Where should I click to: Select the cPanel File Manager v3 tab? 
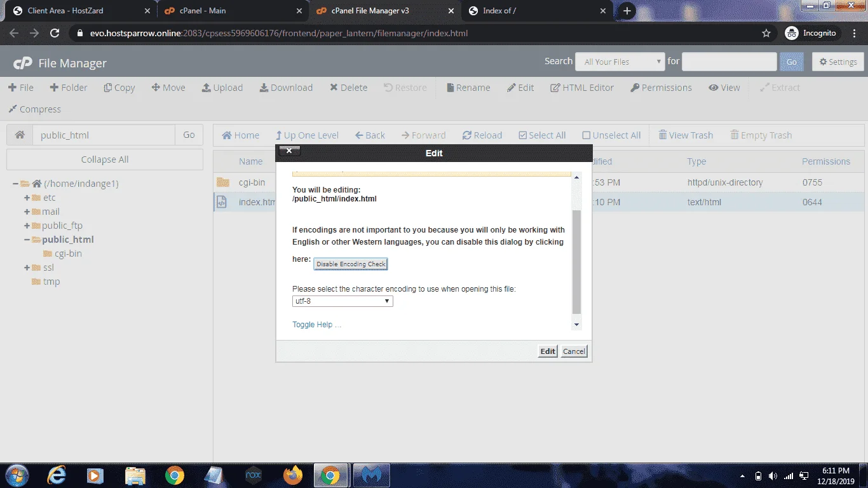click(x=384, y=11)
